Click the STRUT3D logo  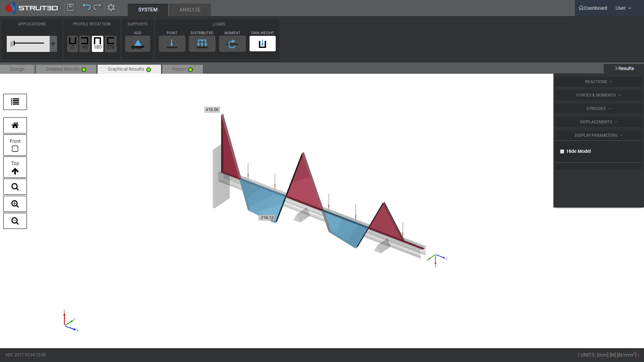coord(32,8)
